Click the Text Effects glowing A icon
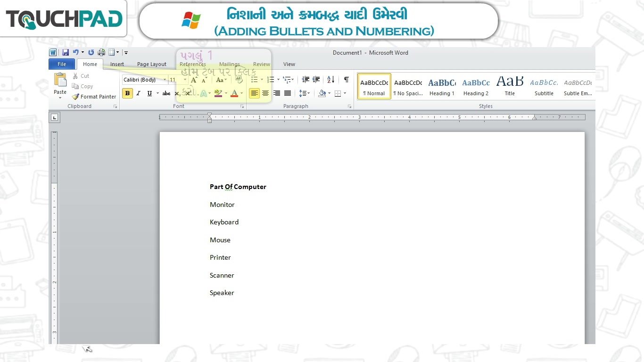This screenshot has height=362, width=644. (203, 93)
